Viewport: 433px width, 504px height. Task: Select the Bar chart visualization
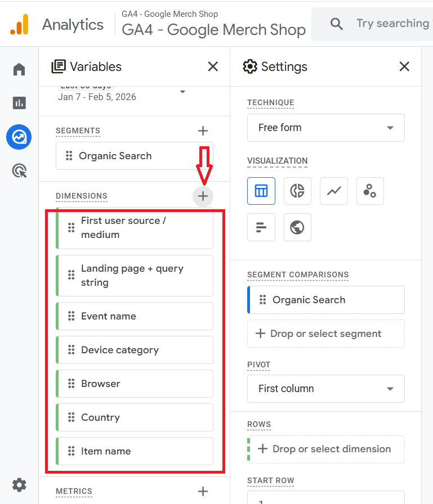pos(261,227)
